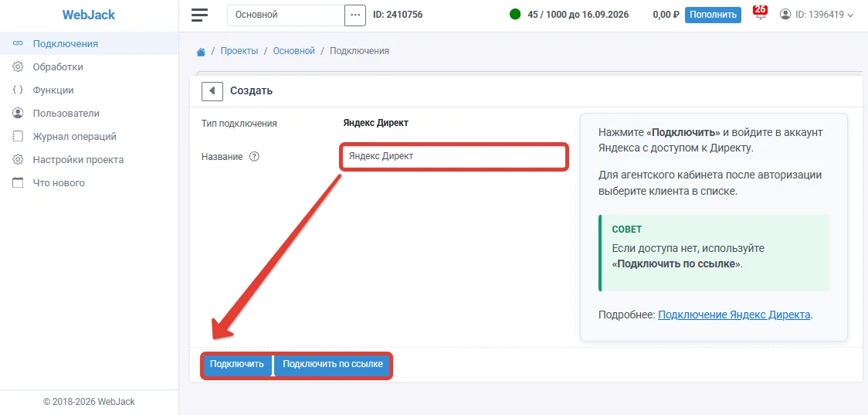868x415 pixels.
Task: Open the Функции menu item
Action: point(89,90)
